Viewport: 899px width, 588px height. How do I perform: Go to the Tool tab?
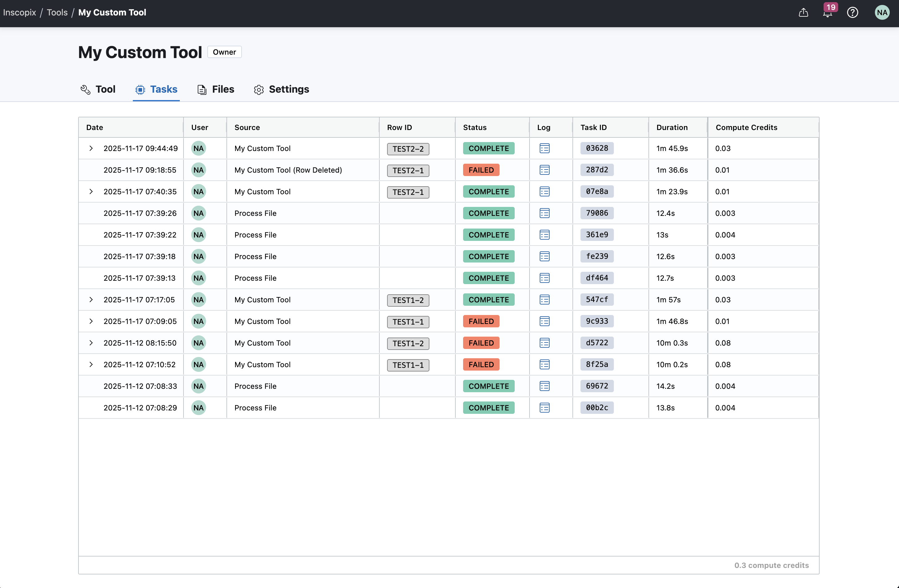(98, 89)
